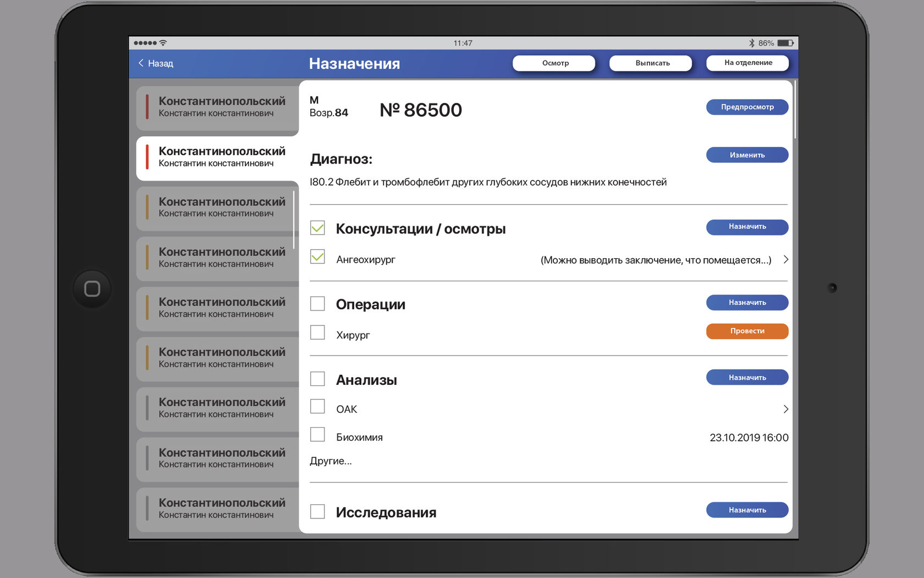
Task: Check the Хирург checkbox
Action: pos(317,332)
